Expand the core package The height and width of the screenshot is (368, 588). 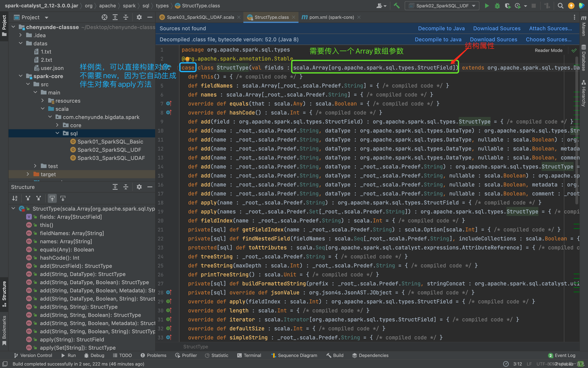pyautogui.click(x=57, y=125)
